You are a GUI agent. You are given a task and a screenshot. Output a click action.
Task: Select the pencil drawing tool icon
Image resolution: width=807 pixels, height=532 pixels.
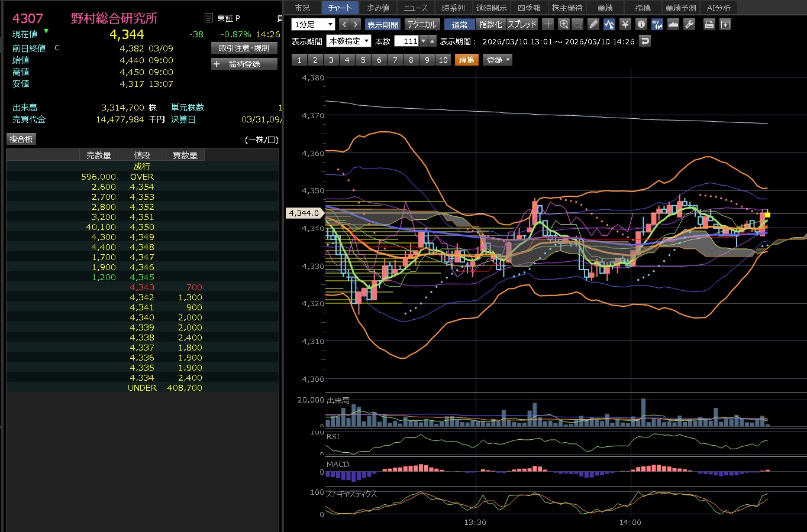point(593,24)
